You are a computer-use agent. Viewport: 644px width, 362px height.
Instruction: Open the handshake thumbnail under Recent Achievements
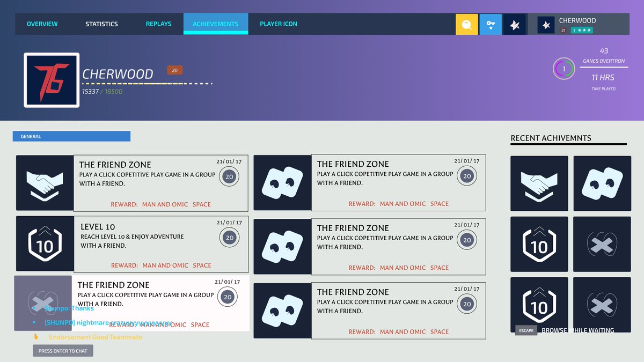pyautogui.click(x=539, y=183)
